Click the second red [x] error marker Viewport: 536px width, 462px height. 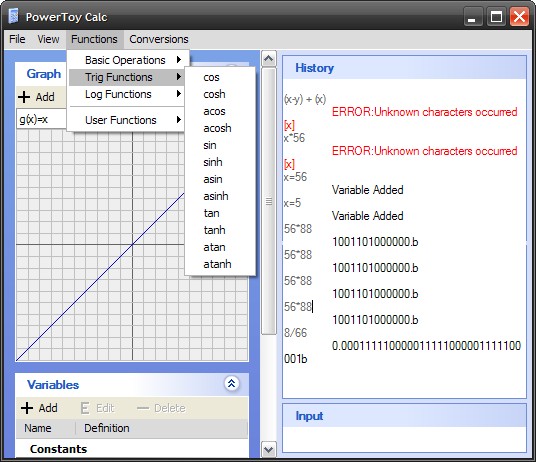[x=289, y=164]
